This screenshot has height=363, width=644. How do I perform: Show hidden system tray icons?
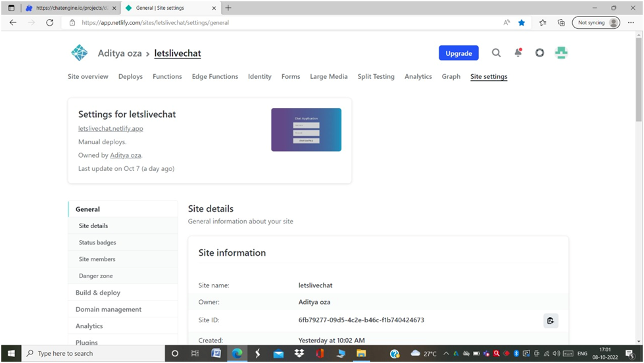[446, 353]
